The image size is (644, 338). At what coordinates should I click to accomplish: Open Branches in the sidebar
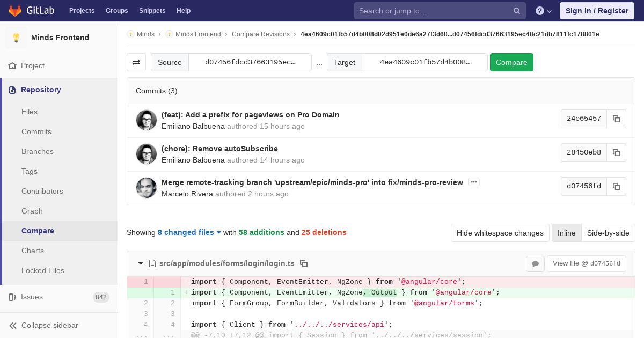(38, 151)
